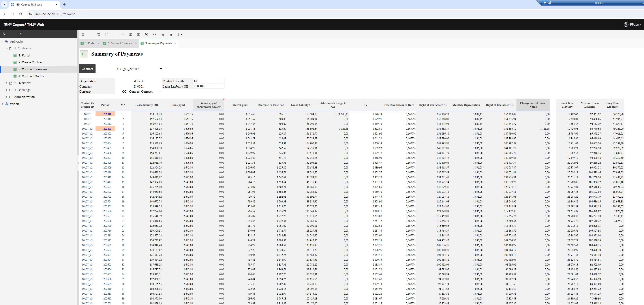The width and height of the screenshot is (644, 305).
Task: Click the hamburger actions menu icon in toolbar
Action: pos(83,34)
